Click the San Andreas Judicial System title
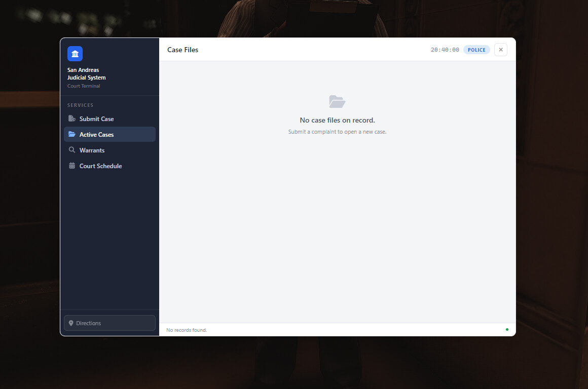Screen dimensions: 588x389 pyautogui.click(x=86, y=74)
